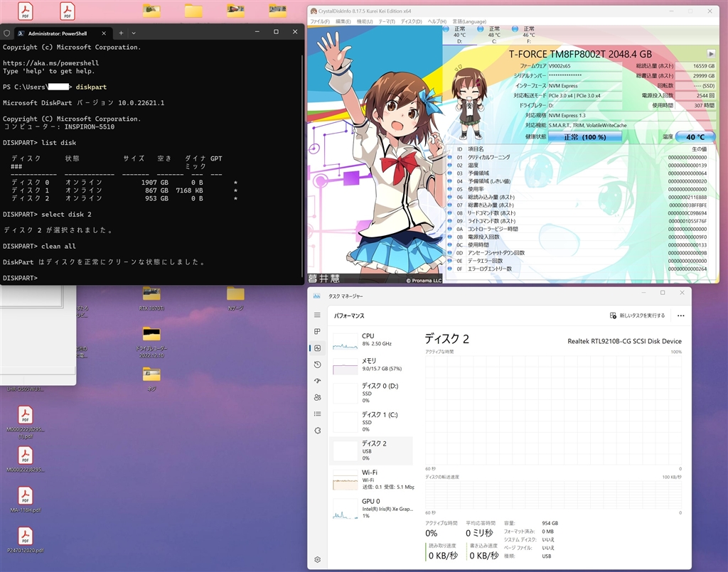Image resolution: width=728 pixels, height=572 pixels.
Task: Select SMART row 0F エラーログエントリー数
Action: (579, 269)
